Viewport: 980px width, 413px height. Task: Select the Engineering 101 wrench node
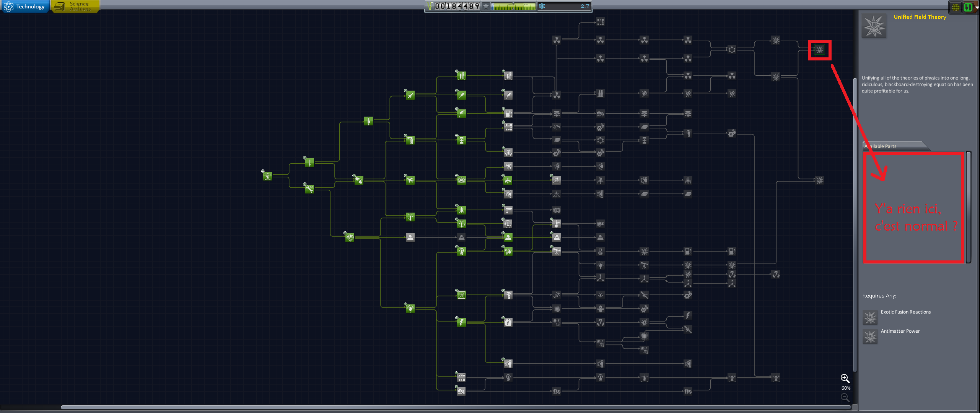click(309, 189)
